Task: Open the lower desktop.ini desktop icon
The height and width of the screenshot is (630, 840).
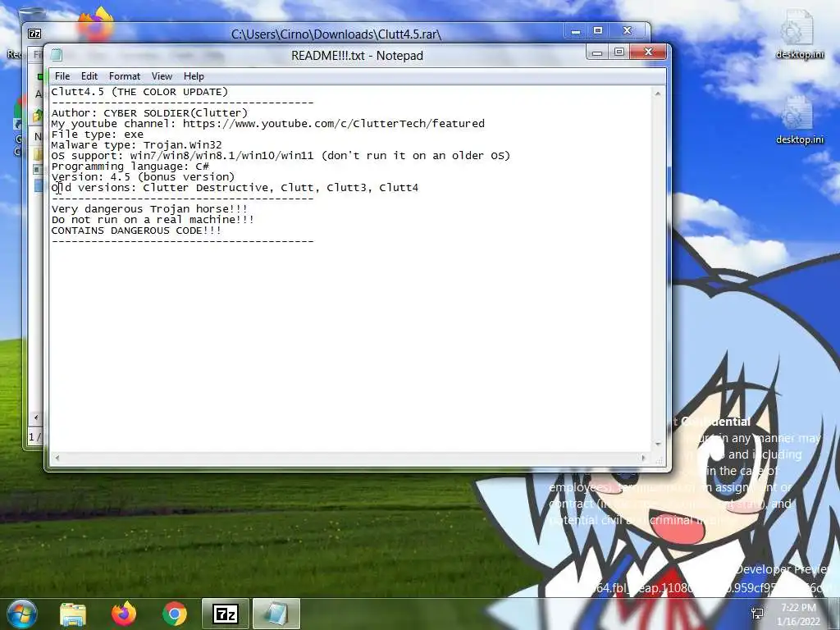Action: pos(799,121)
